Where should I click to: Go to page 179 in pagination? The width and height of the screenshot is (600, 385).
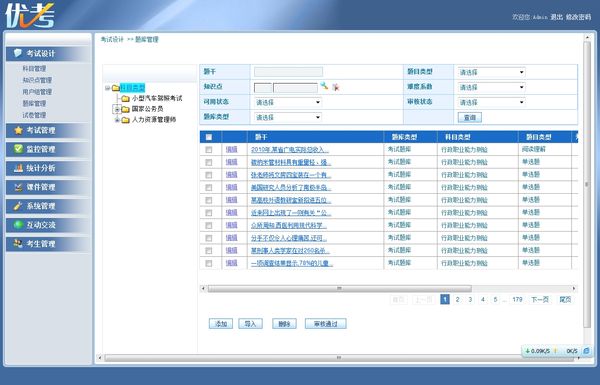pyautogui.click(x=517, y=299)
